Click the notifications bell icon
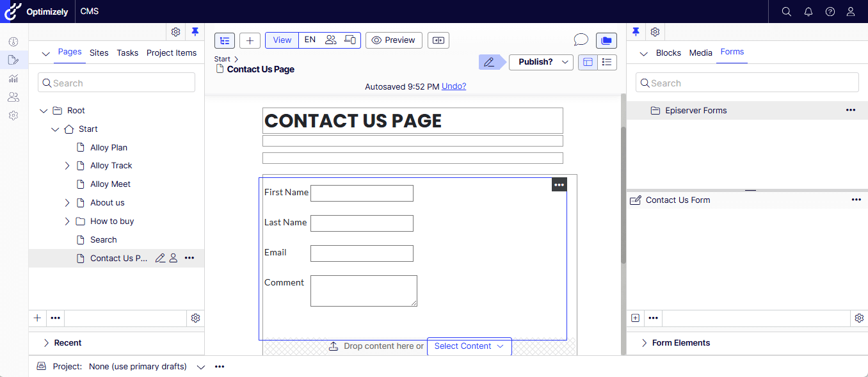This screenshot has height=377, width=868. click(808, 12)
